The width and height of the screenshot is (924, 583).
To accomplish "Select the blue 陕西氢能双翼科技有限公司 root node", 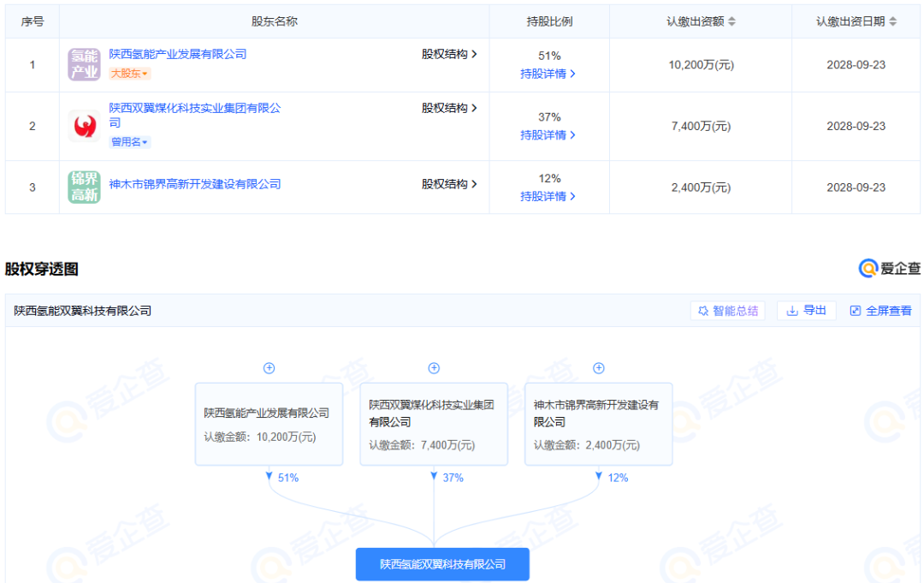I will [x=442, y=564].
